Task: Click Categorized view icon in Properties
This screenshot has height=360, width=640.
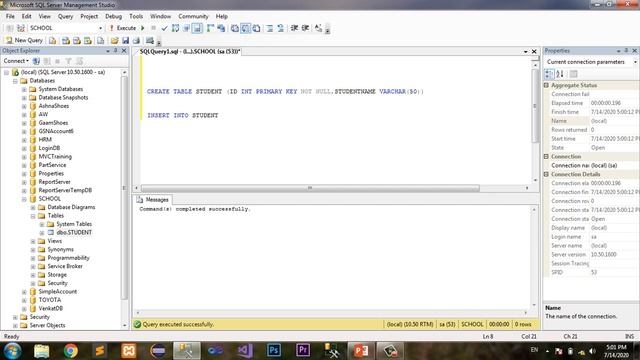Action: 549,74
